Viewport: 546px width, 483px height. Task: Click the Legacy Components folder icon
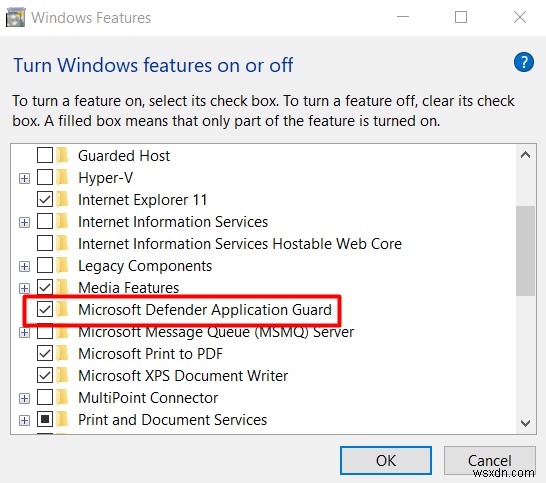[x=63, y=265]
